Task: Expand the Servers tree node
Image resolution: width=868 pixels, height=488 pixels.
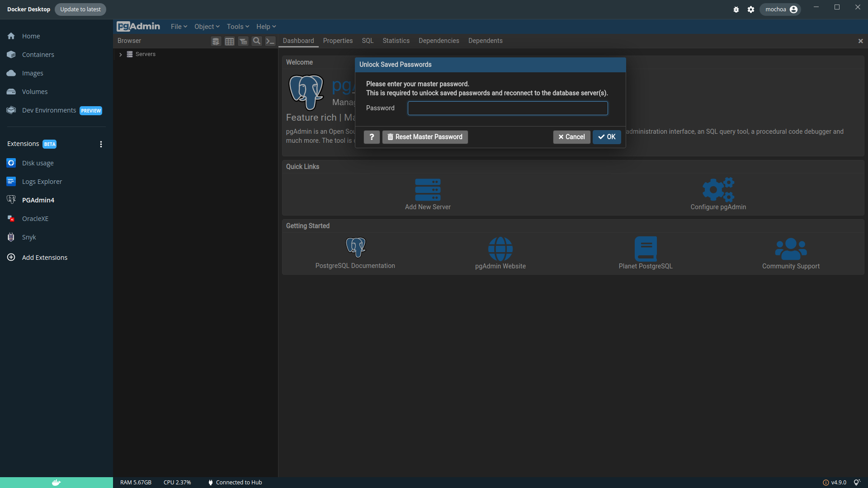Action: coord(121,54)
